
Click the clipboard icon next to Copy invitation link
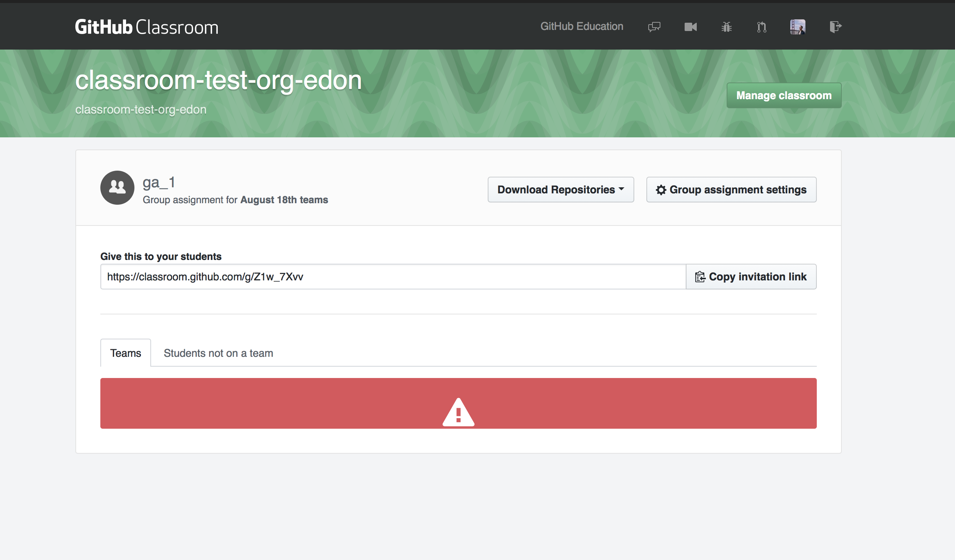pos(700,276)
